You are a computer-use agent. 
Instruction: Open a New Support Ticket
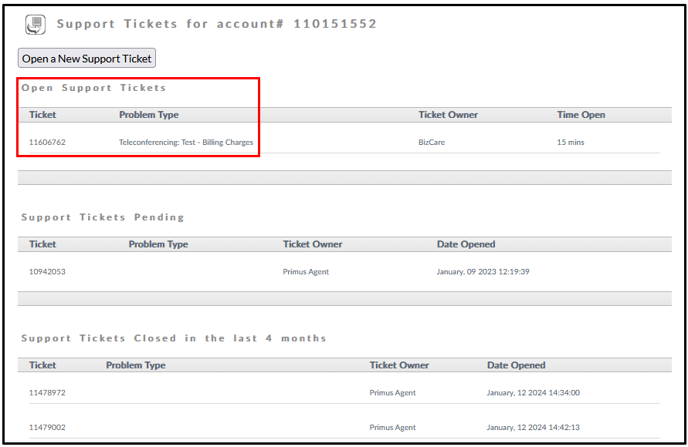[87, 58]
